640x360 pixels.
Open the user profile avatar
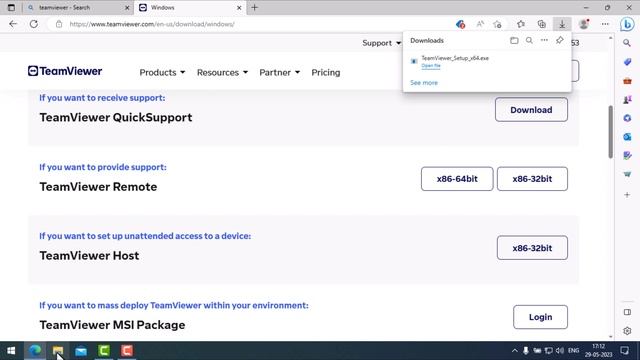point(584,24)
